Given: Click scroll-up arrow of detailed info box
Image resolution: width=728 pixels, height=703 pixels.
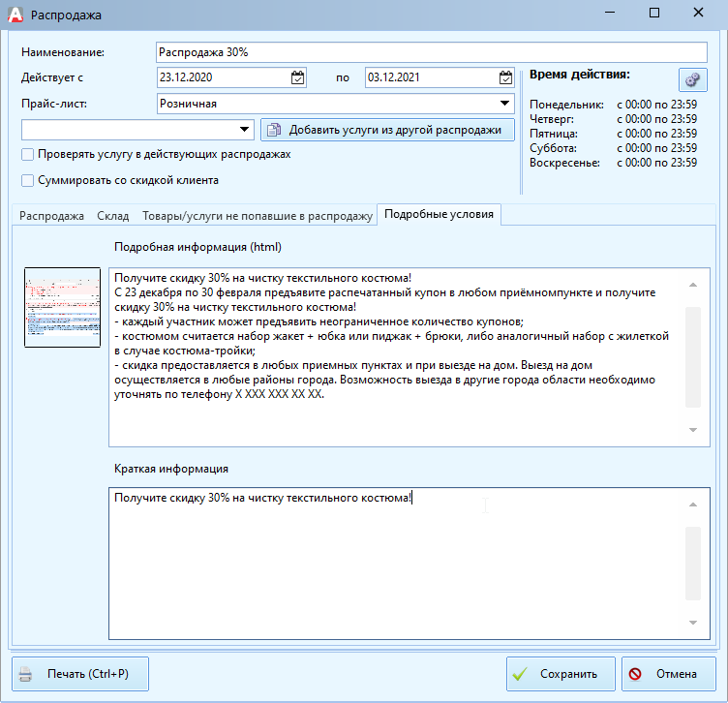Looking at the screenshot, I should 693,285.
